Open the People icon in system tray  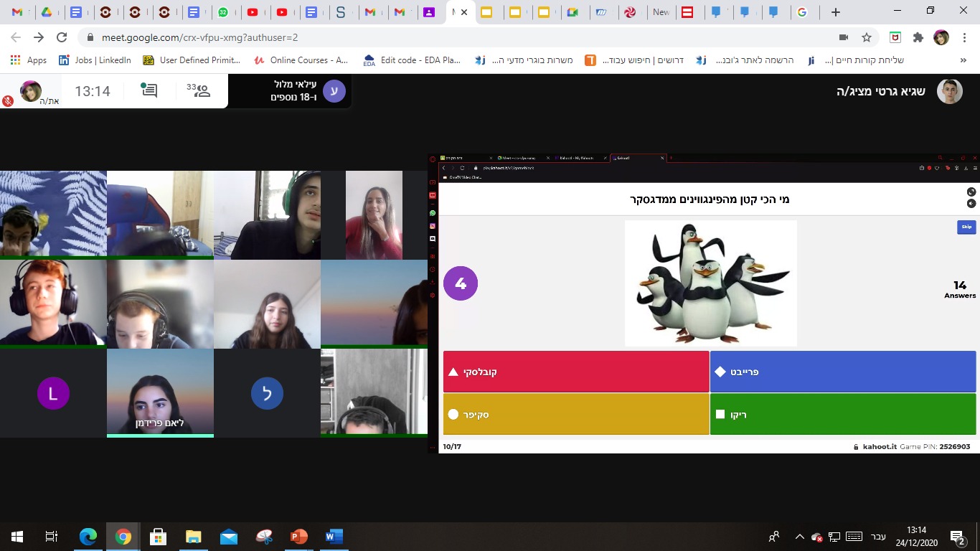coord(774,536)
